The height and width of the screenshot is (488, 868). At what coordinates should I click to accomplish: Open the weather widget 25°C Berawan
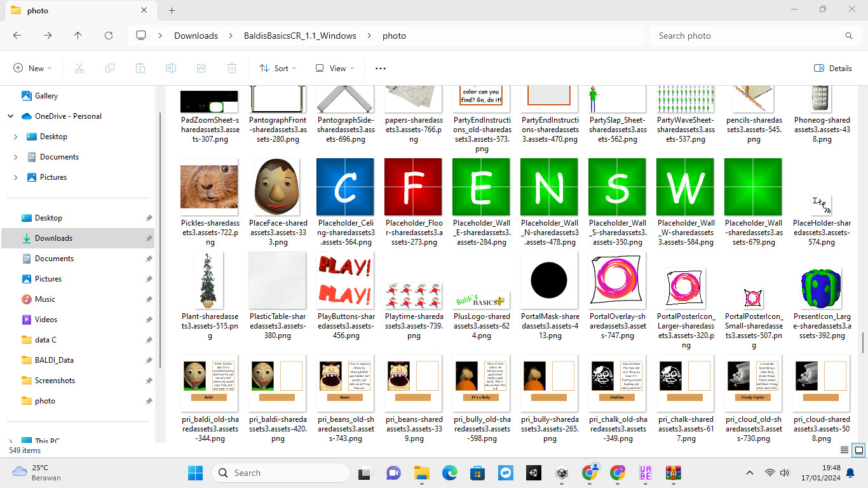tap(37, 473)
